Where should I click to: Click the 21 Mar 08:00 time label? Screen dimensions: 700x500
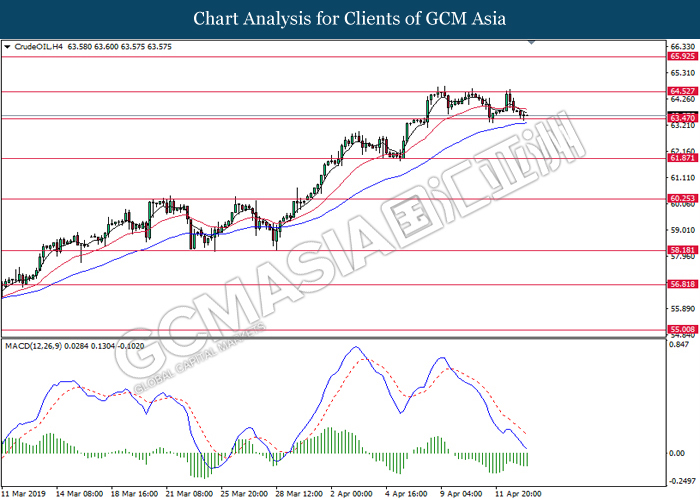[x=189, y=494]
